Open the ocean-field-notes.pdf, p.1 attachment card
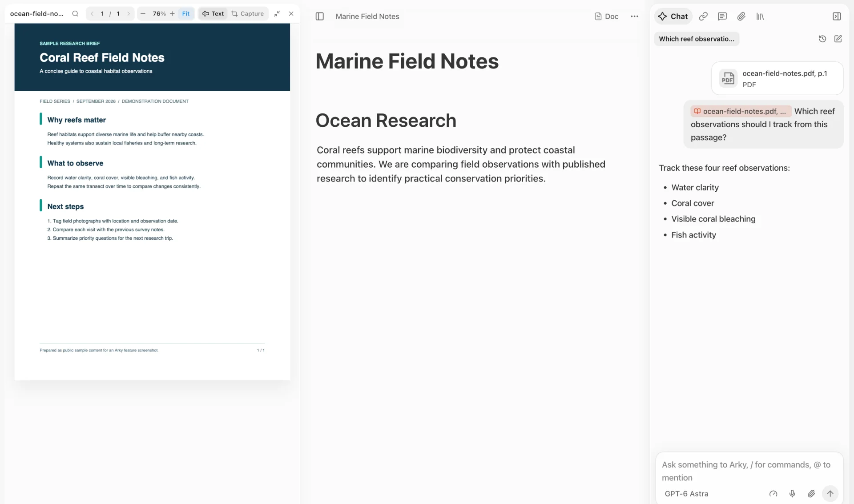 [777, 79]
